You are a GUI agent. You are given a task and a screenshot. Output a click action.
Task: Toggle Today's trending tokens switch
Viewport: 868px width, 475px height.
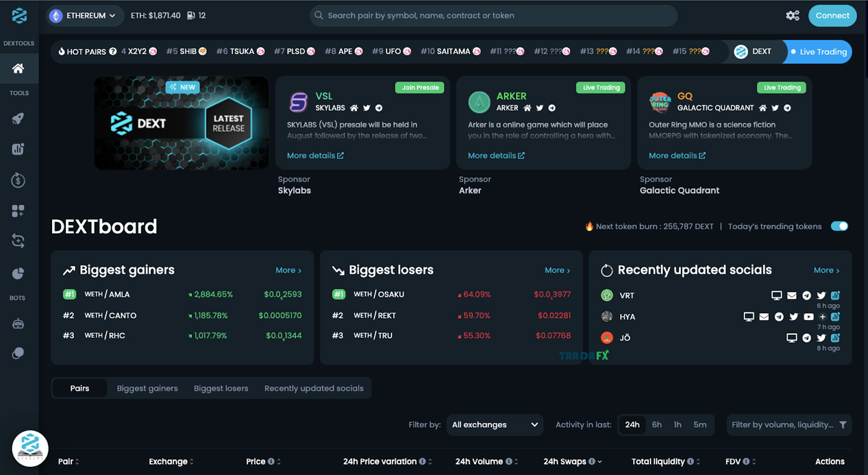pos(839,226)
